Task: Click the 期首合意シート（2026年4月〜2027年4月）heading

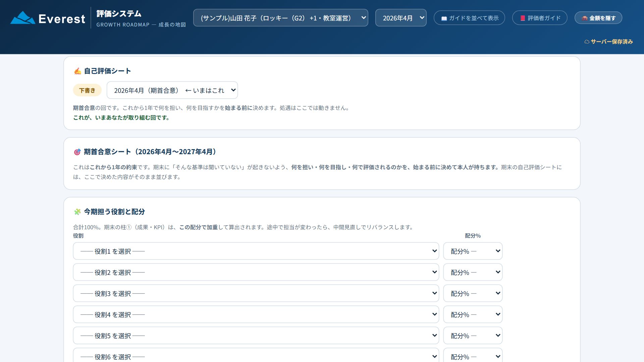Action: coord(150,152)
